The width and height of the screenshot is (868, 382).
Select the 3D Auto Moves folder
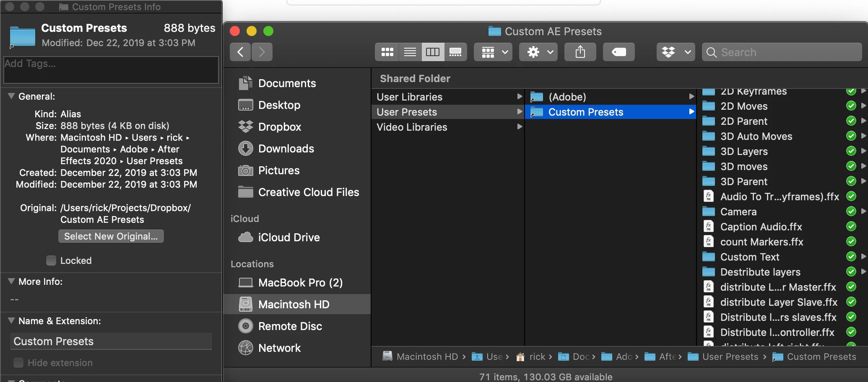tap(782, 136)
